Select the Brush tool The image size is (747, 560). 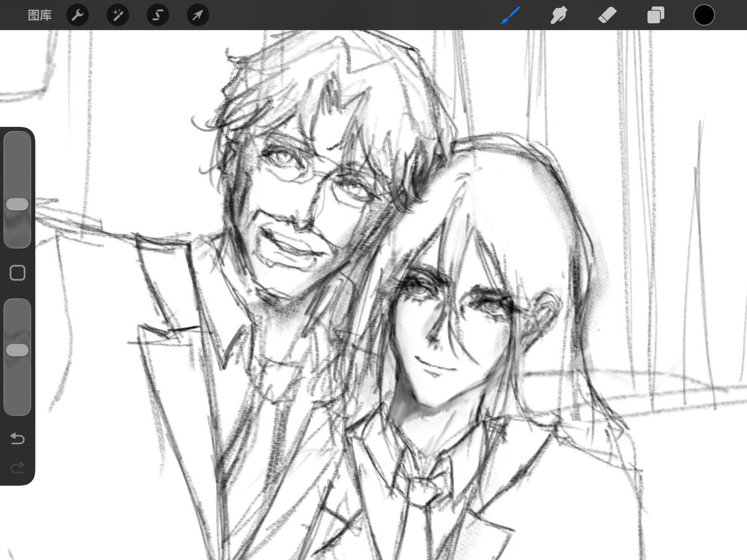[x=511, y=15]
